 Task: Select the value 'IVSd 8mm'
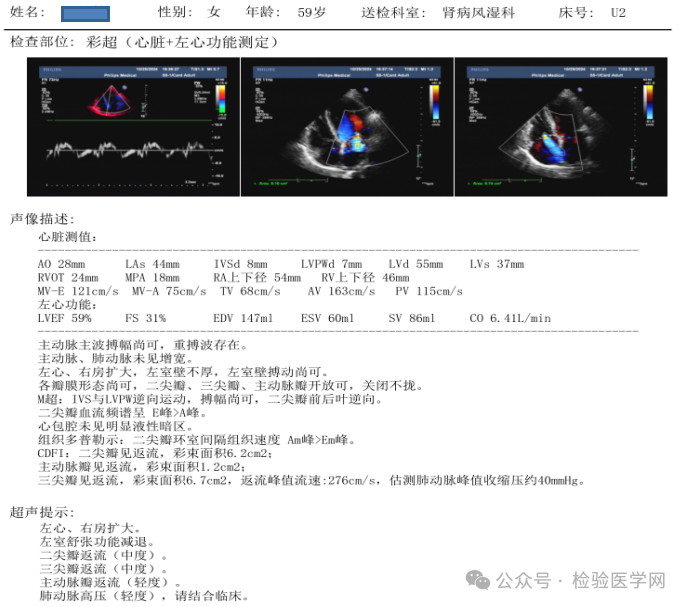pyautogui.click(x=240, y=264)
